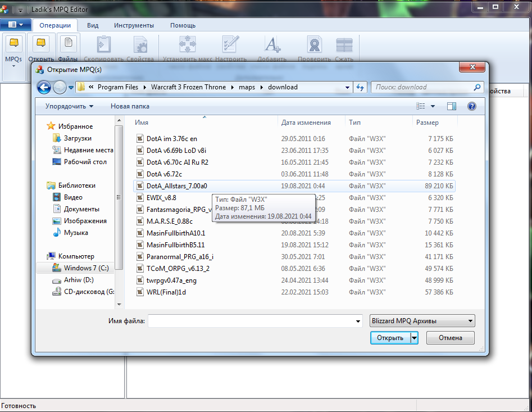This screenshot has height=412, width=532.
Task: Click the Свойства ribbon icon
Action: tap(140, 44)
